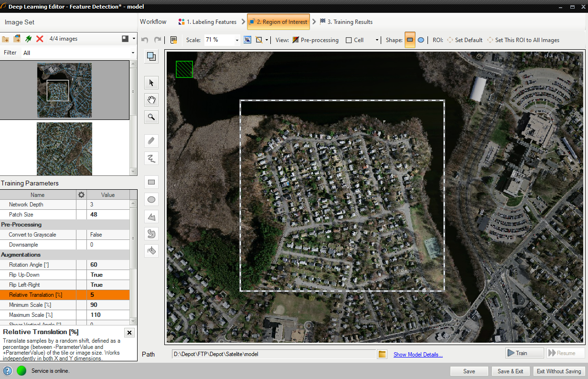Toggle the Cell view checkbox

349,40
